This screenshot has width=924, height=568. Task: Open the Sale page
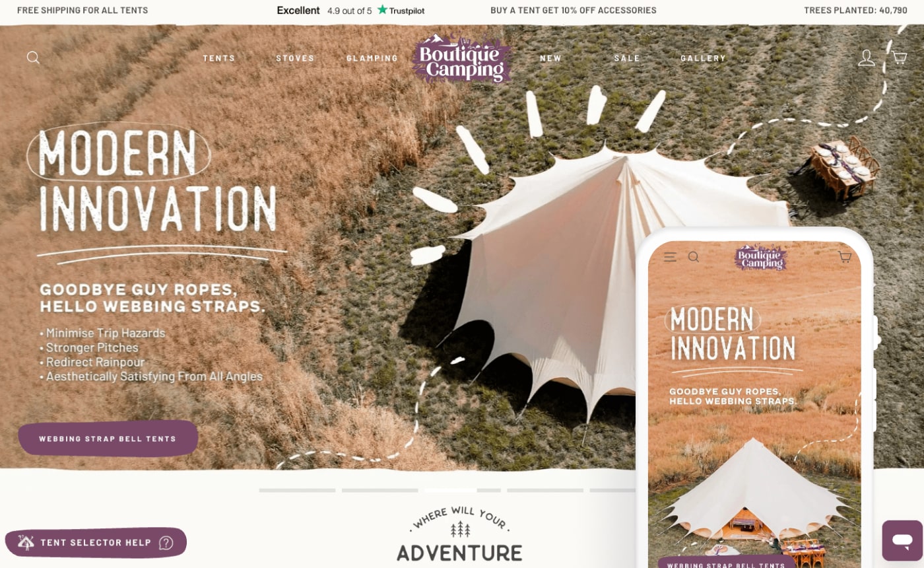point(627,58)
